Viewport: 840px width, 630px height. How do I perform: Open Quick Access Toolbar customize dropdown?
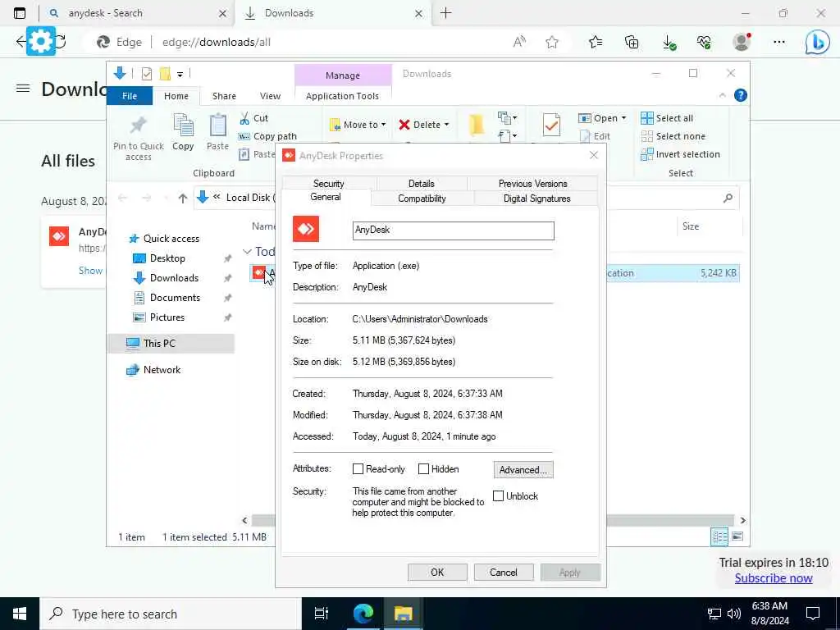click(x=180, y=74)
